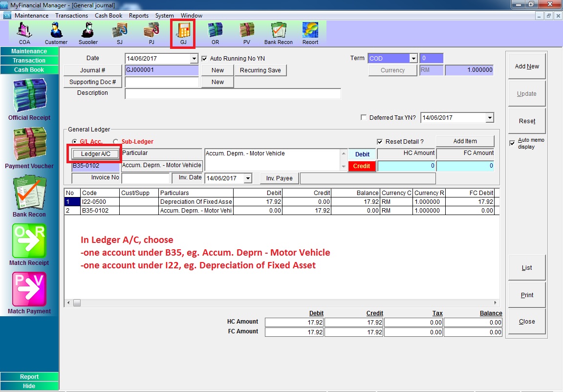Toggle Auto Running No YN checkbox
This screenshot has width=563, height=392.
(x=205, y=58)
